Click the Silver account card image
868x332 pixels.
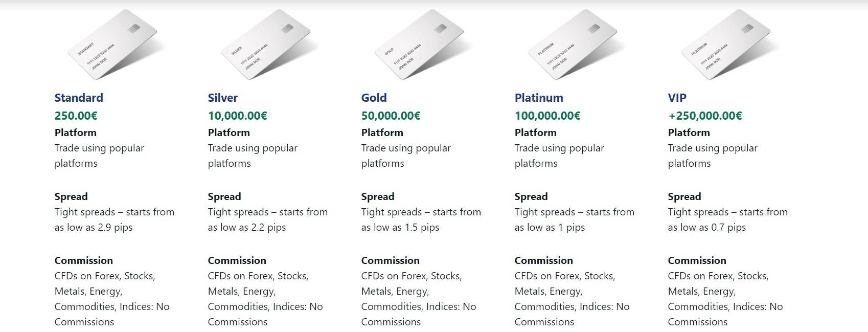click(266, 45)
